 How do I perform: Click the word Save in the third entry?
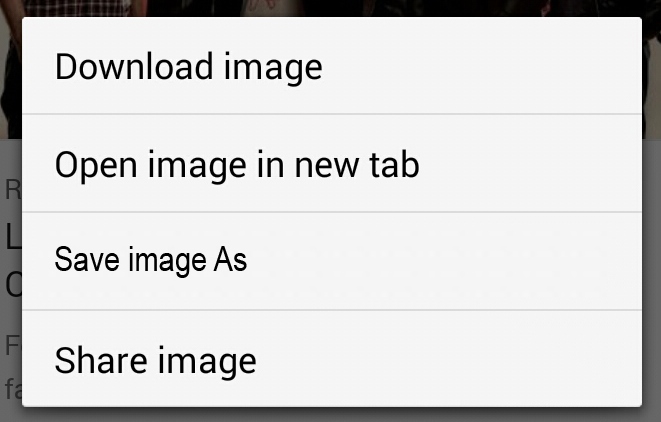pos(87,260)
